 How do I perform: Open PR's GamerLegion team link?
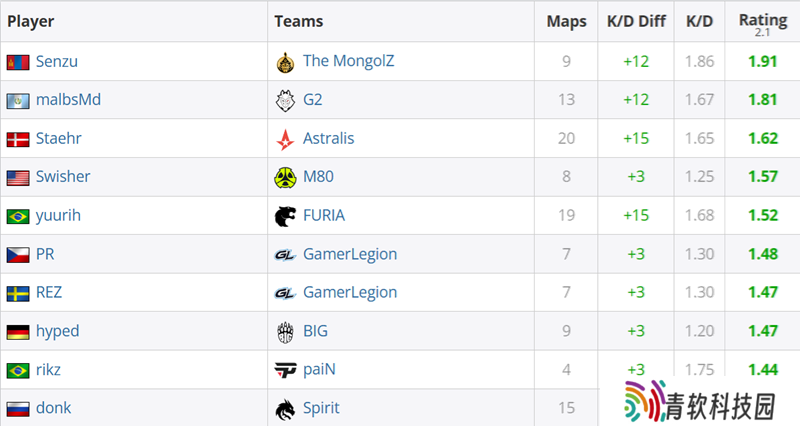coord(350,254)
